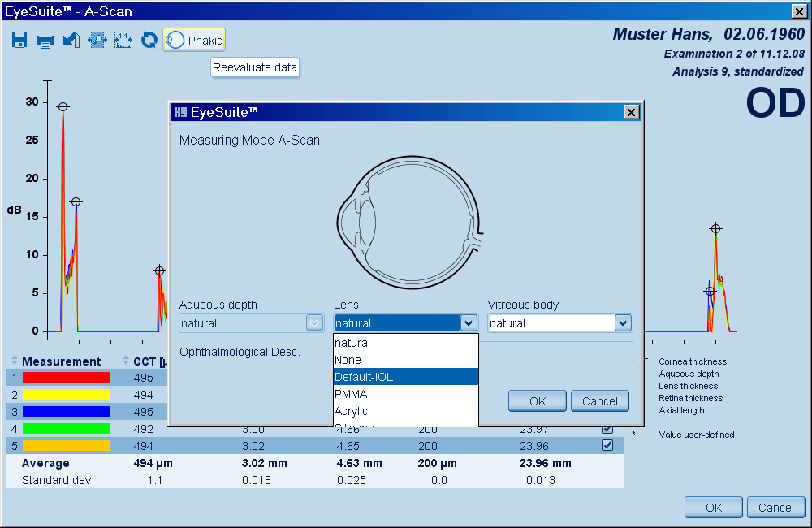The image size is (812, 528).
Task: Click the Reevaluate data refresh icon
Action: coord(149,40)
